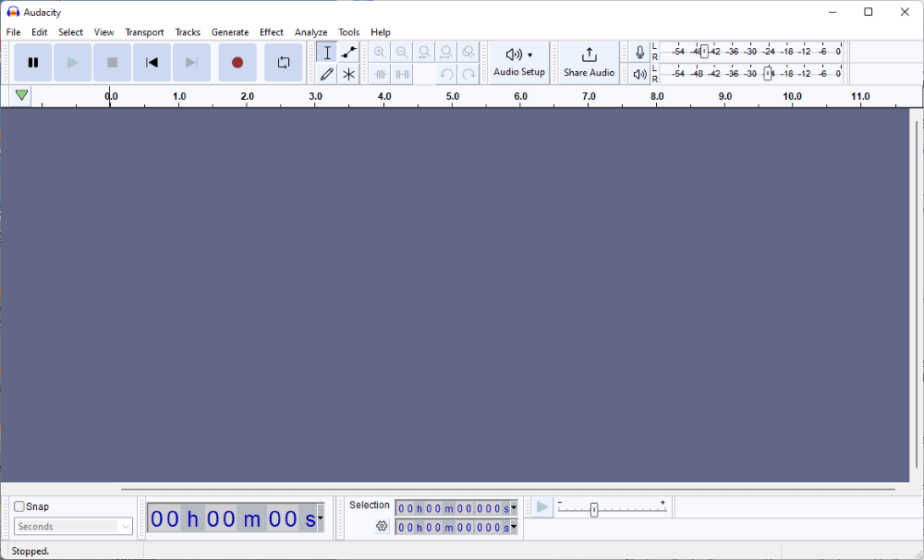Click the Share Audio button

(589, 62)
